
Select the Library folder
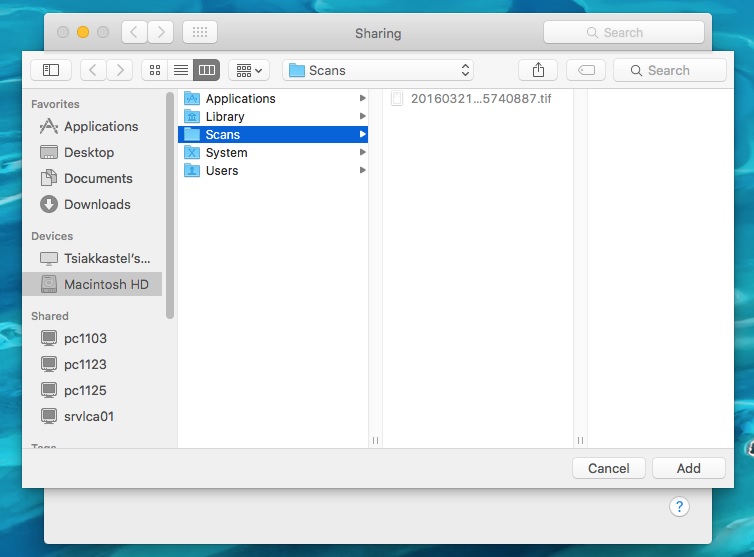[273, 116]
